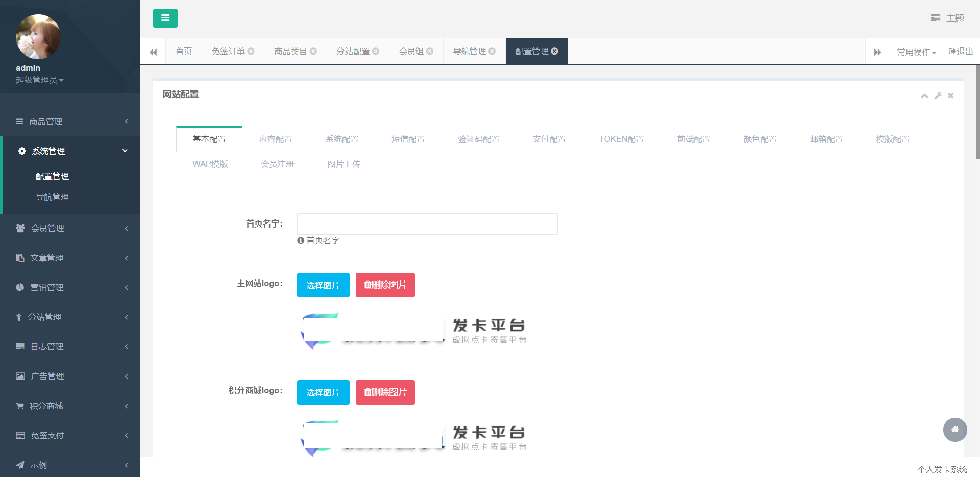
Task: Expand the 文章管理 sidebar section
Action: pos(47,258)
